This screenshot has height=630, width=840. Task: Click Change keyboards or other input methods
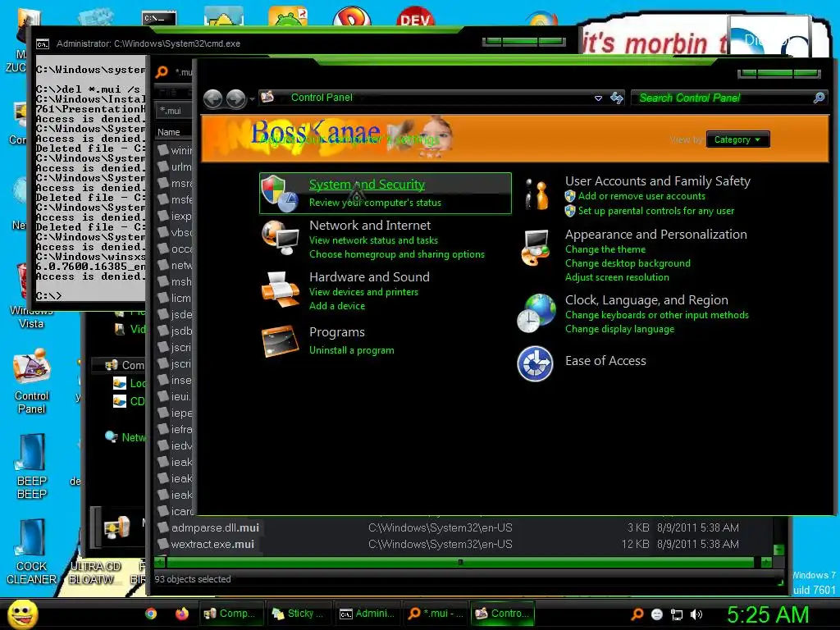[x=657, y=315]
